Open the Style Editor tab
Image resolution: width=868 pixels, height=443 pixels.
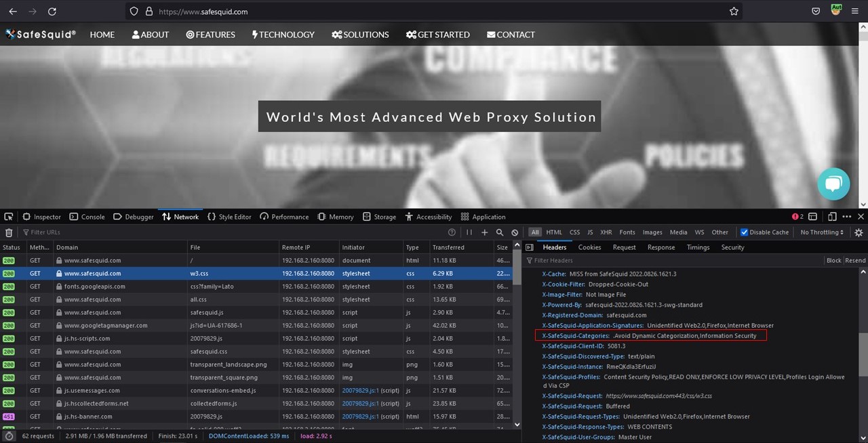[x=229, y=217]
